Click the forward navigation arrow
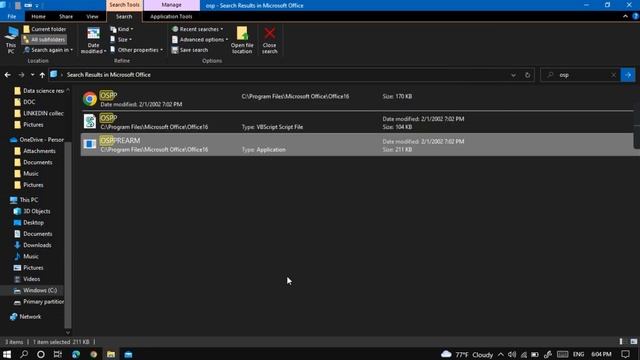The image size is (640, 360). tap(21, 75)
